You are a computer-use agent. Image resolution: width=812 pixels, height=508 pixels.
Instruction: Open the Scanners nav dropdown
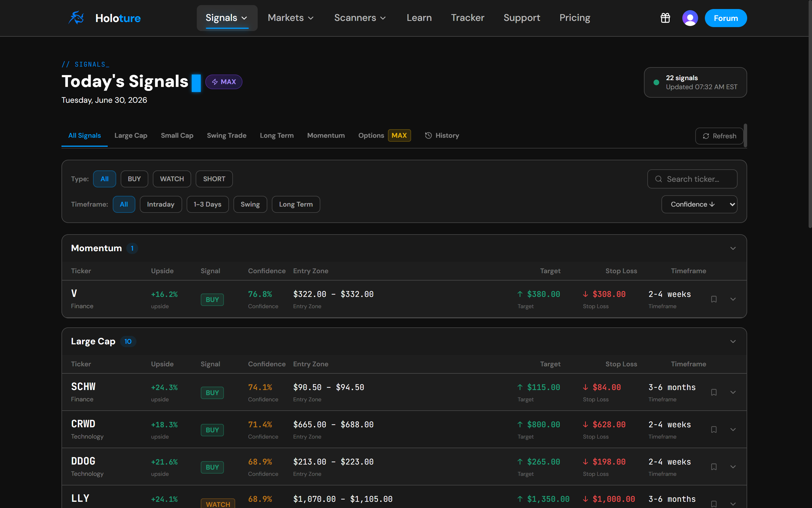[x=360, y=18]
